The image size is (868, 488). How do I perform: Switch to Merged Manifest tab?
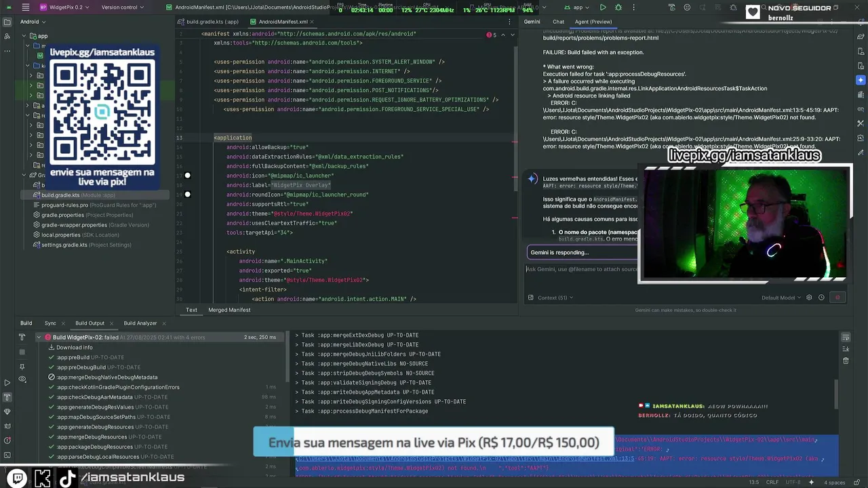229,310
